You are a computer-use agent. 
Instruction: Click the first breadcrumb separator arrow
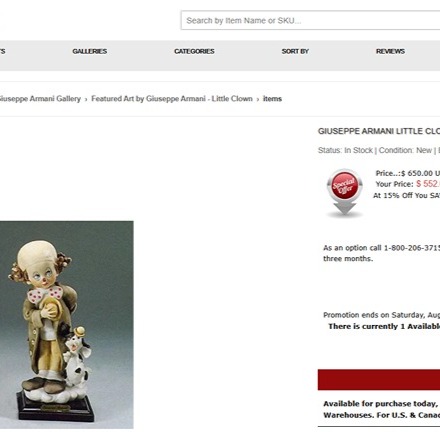(x=86, y=99)
